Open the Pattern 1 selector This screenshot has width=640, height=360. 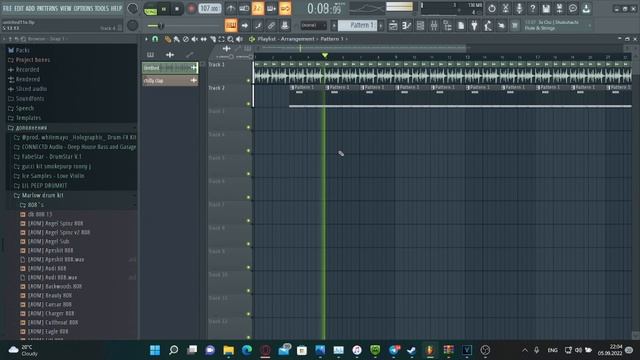(x=358, y=26)
